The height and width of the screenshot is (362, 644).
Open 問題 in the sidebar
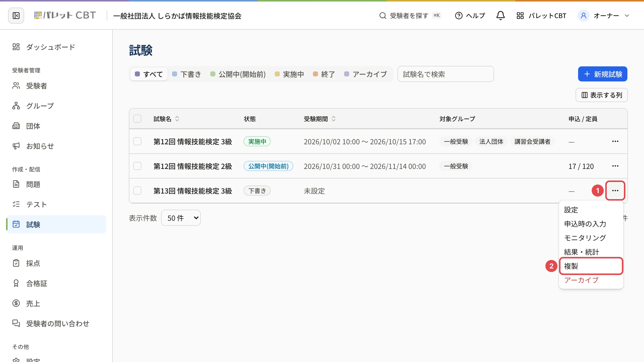tap(56, 184)
